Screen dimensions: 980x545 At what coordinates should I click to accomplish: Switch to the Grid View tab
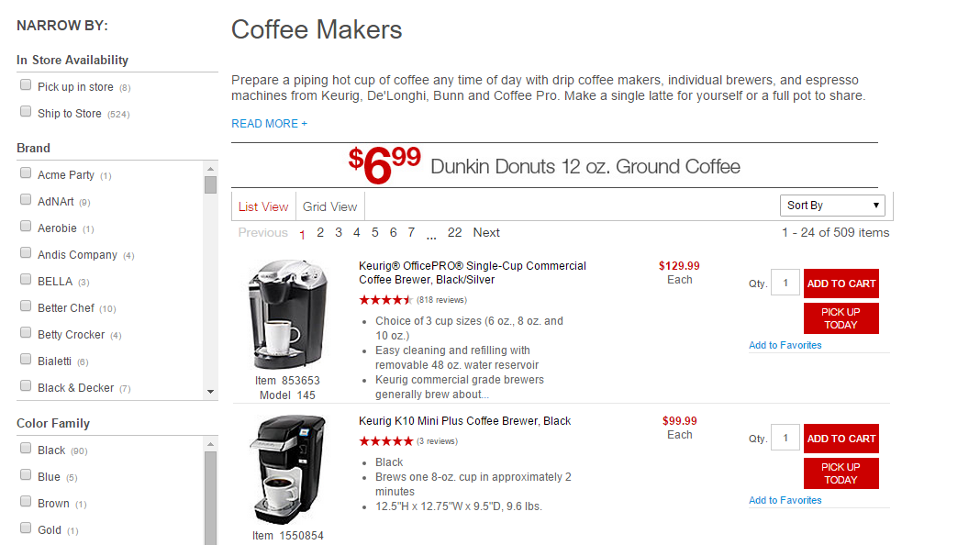tap(330, 206)
